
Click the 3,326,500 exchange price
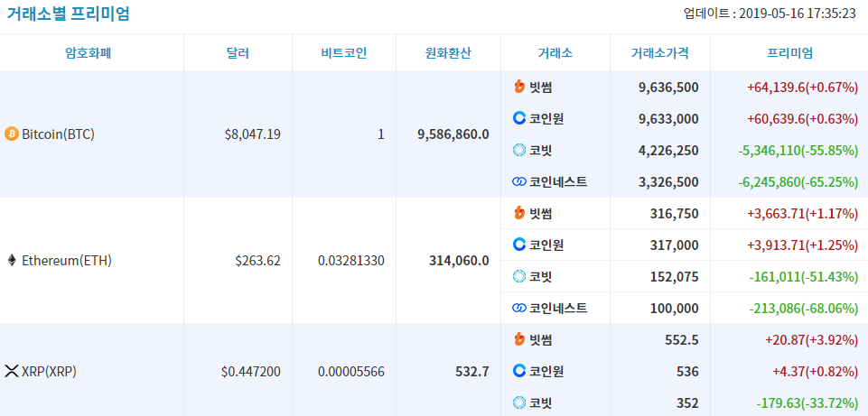[x=668, y=182]
